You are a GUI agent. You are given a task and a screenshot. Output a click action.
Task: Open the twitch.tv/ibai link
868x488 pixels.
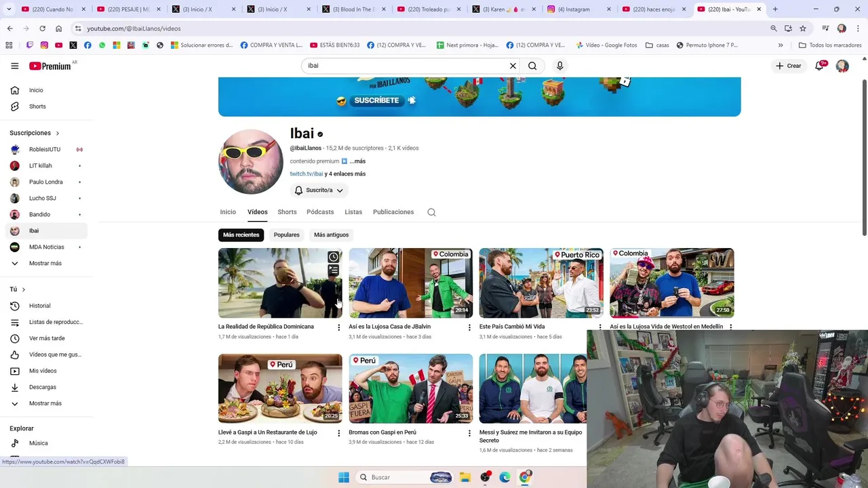pyautogui.click(x=307, y=174)
